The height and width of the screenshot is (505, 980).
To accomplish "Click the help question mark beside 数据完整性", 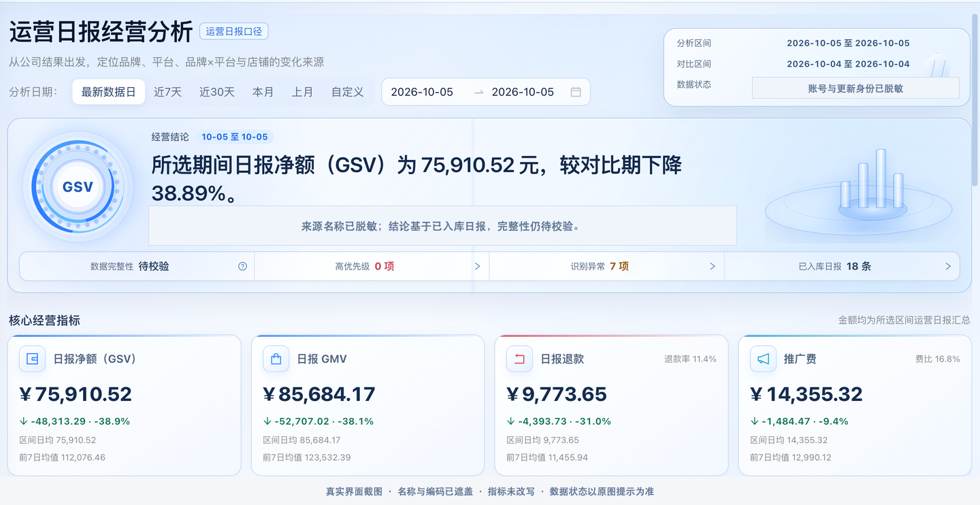I will coord(242,266).
